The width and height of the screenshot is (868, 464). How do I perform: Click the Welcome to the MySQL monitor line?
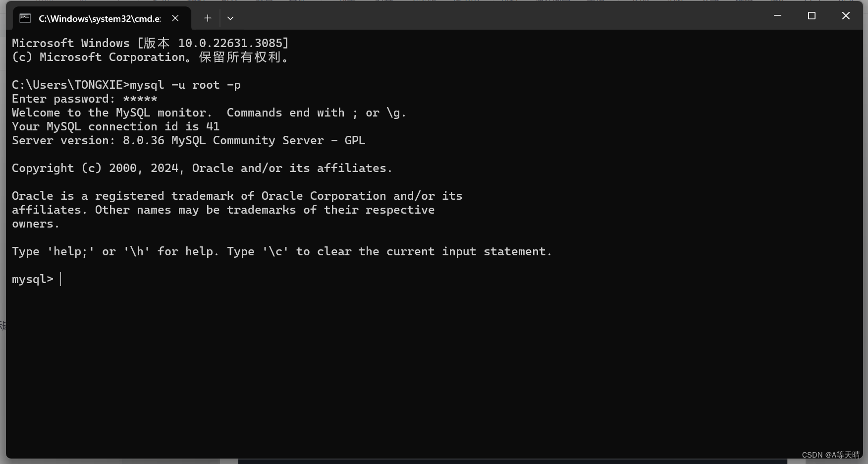(x=209, y=113)
